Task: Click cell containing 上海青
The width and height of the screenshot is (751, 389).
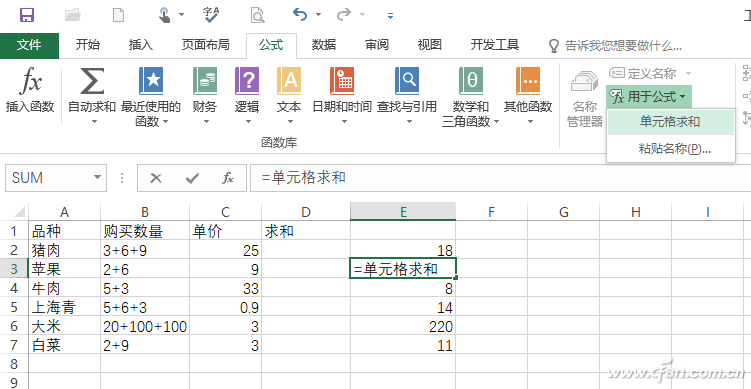Action: 65,307
